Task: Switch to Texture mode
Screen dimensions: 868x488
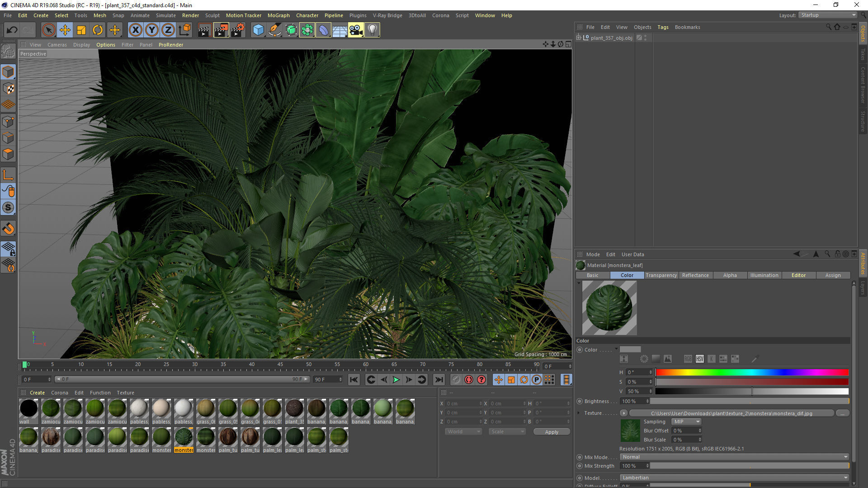Action: click(x=8, y=88)
